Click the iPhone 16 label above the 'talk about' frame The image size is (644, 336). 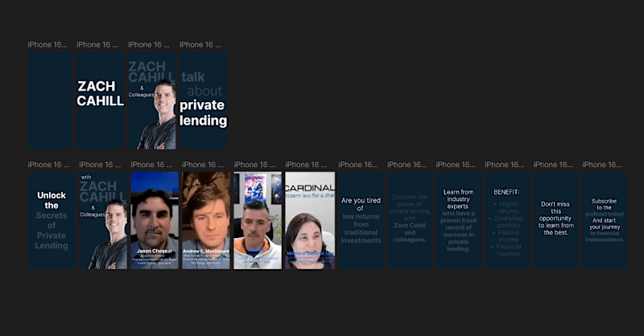[x=200, y=45]
